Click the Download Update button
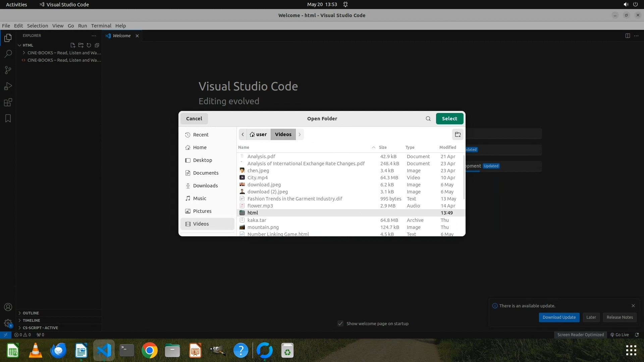 click(559, 317)
